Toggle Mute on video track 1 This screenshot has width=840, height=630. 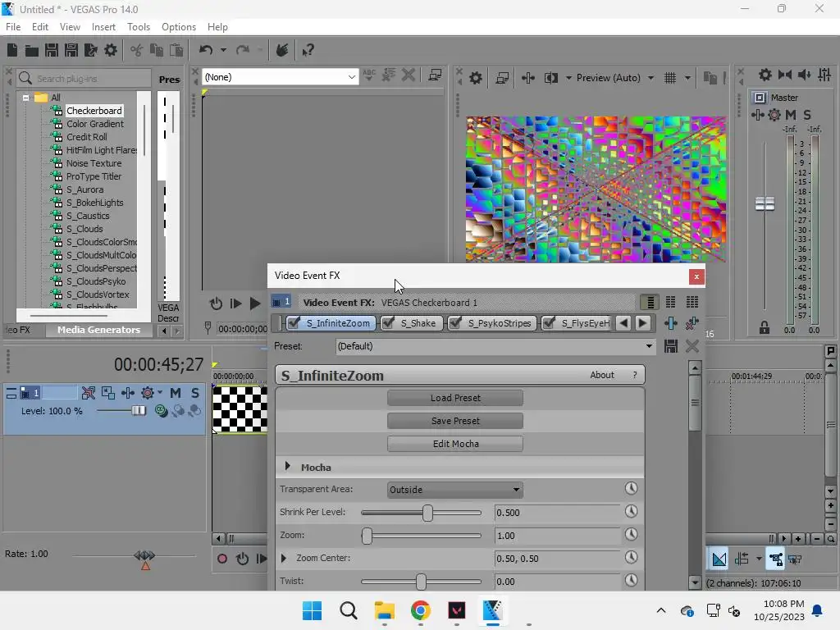[x=176, y=393]
